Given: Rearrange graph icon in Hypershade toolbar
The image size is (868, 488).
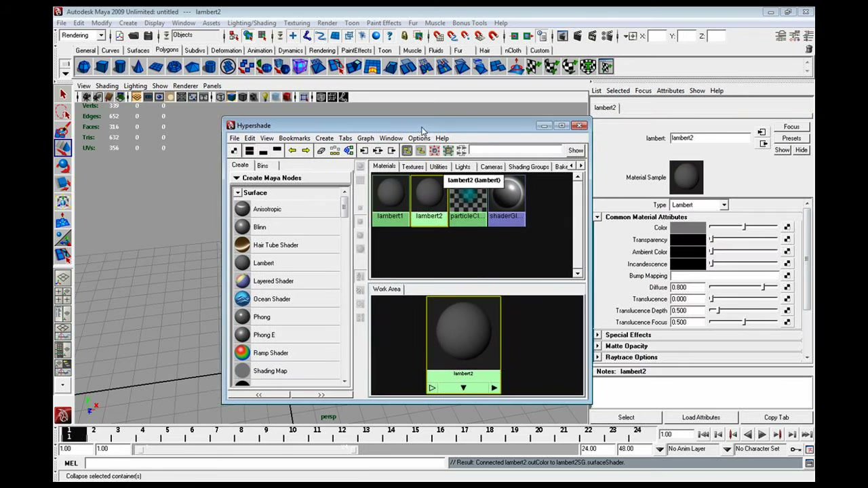Looking at the screenshot, I should pyautogui.click(x=335, y=150).
